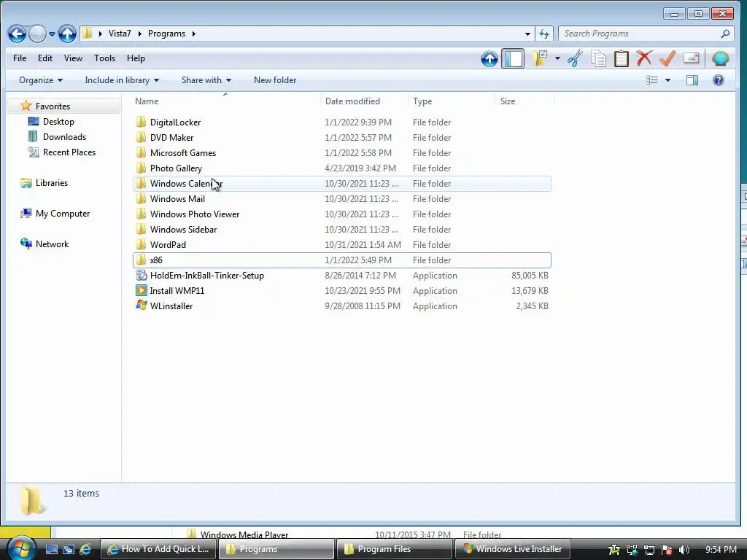Open the Organize dropdown
This screenshot has width=747, height=560.
click(x=41, y=80)
